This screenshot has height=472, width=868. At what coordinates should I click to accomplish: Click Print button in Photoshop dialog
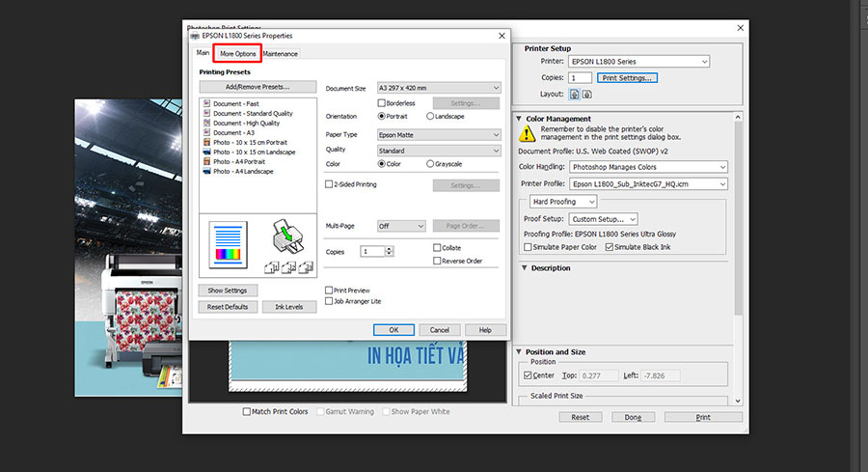click(703, 418)
